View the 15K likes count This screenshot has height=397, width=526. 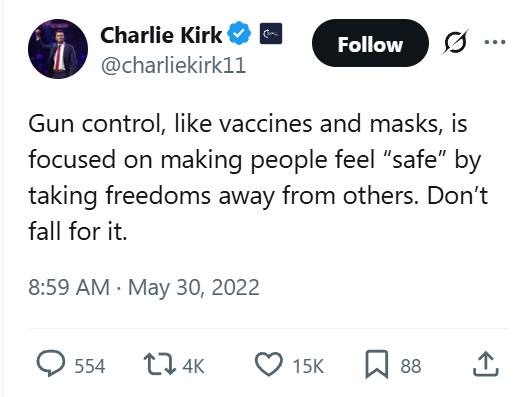308,366
